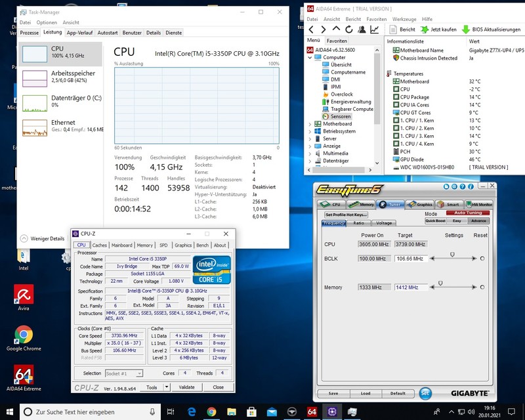525x420 pixels.
Task: Collapse Task Manager with Weniger Details
Action: click(43, 238)
